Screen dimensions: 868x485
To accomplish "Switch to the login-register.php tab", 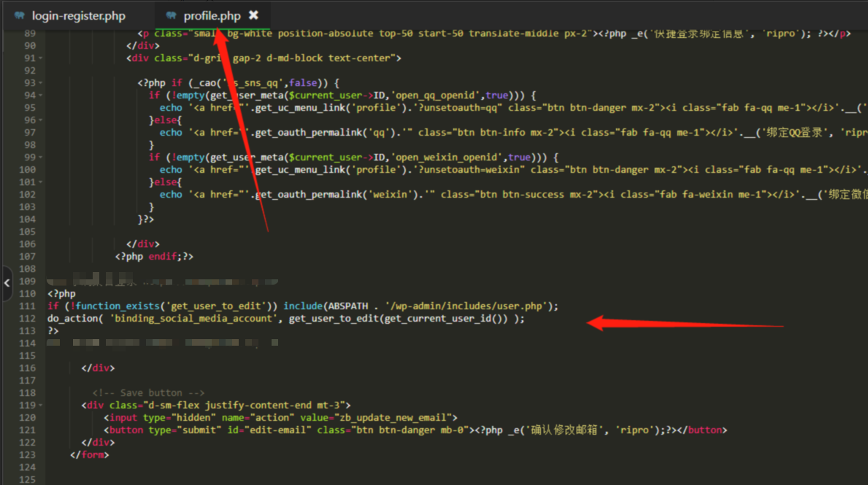I will 78,15.
